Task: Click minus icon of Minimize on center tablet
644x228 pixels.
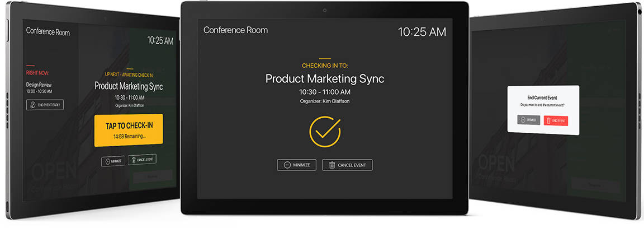Action: point(287,165)
